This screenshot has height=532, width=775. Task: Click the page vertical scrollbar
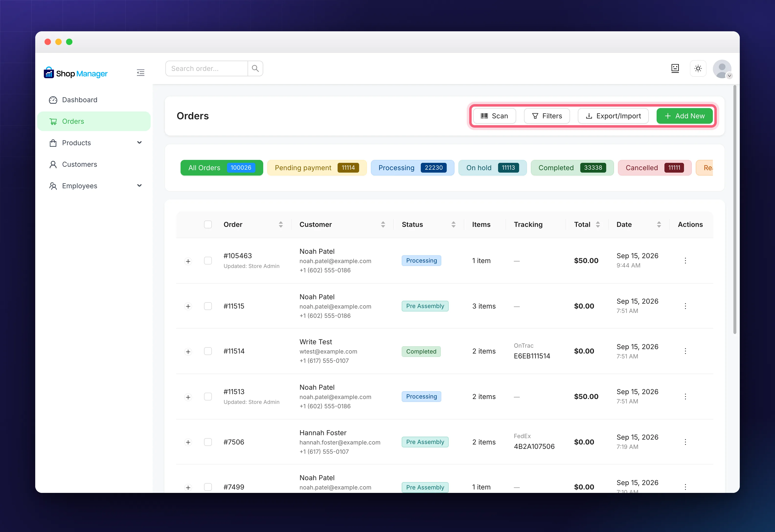pos(735,210)
